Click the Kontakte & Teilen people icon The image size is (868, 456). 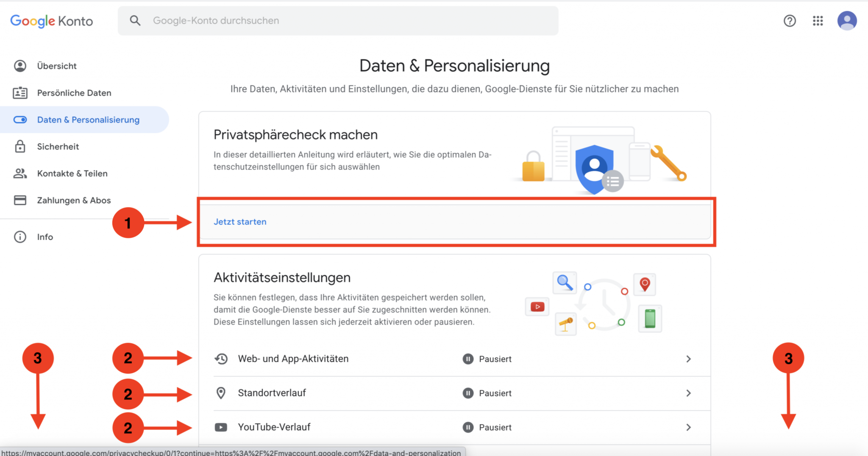20,173
